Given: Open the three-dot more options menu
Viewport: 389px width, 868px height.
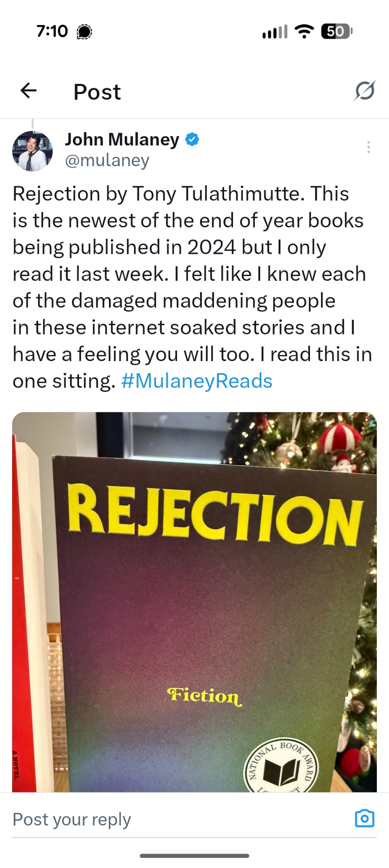Looking at the screenshot, I should click(x=369, y=147).
